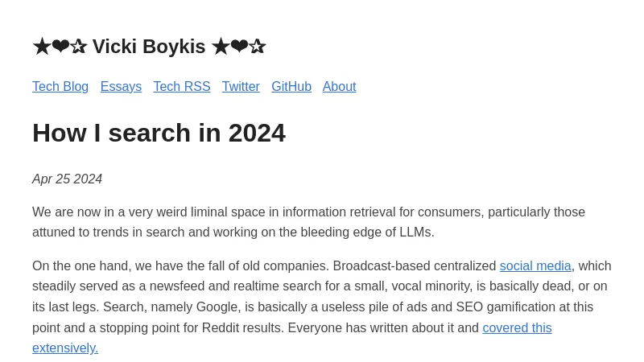
Task: Go to the Essays section
Action: (121, 87)
